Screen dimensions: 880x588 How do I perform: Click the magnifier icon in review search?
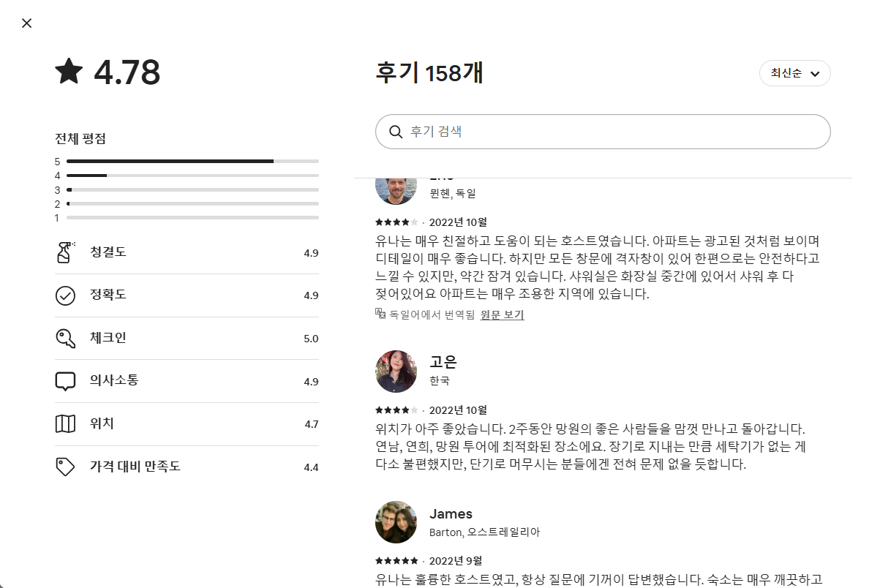[396, 132]
